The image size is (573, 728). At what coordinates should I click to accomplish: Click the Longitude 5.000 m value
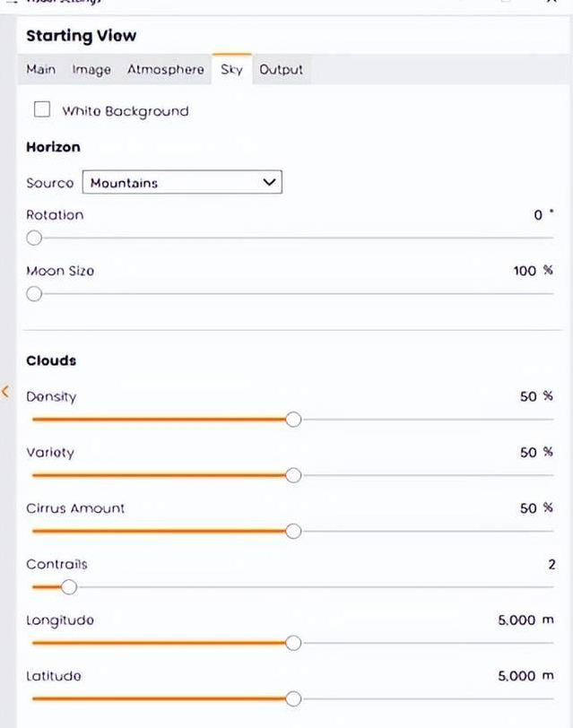point(525,620)
